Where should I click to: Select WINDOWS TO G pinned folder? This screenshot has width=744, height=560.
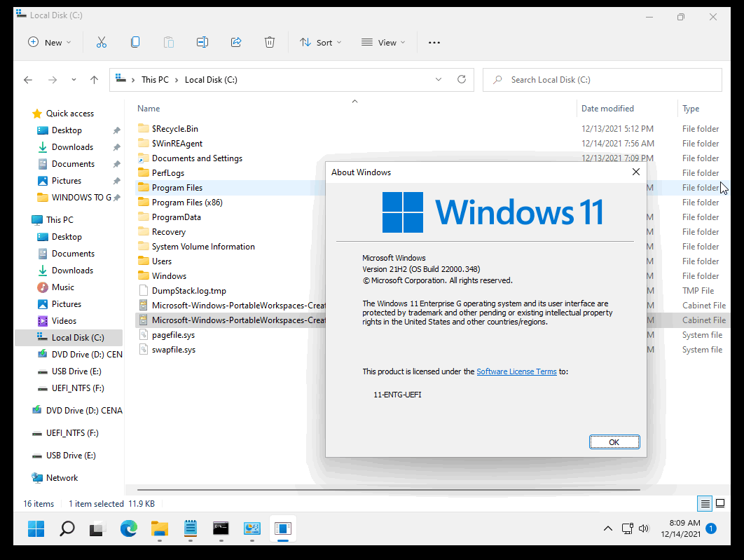(81, 198)
